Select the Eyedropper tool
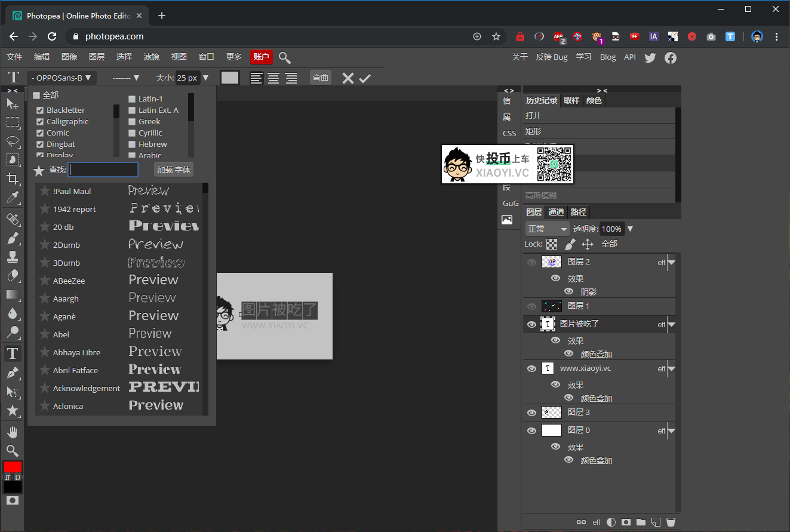 tap(12, 198)
